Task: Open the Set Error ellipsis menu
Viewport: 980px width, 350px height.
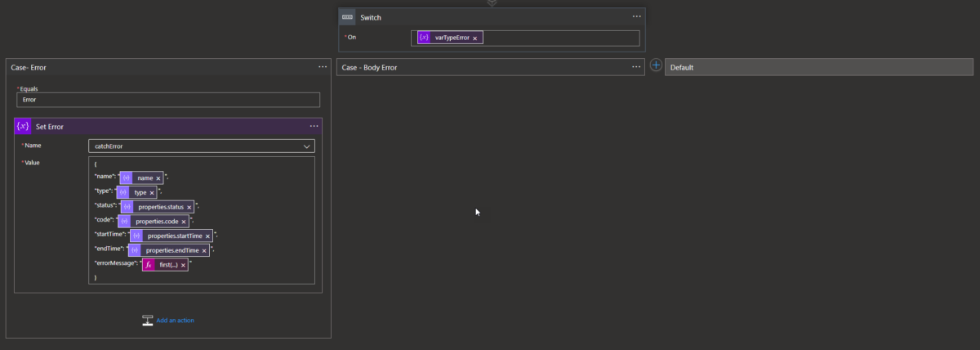Action: tap(314, 126)
